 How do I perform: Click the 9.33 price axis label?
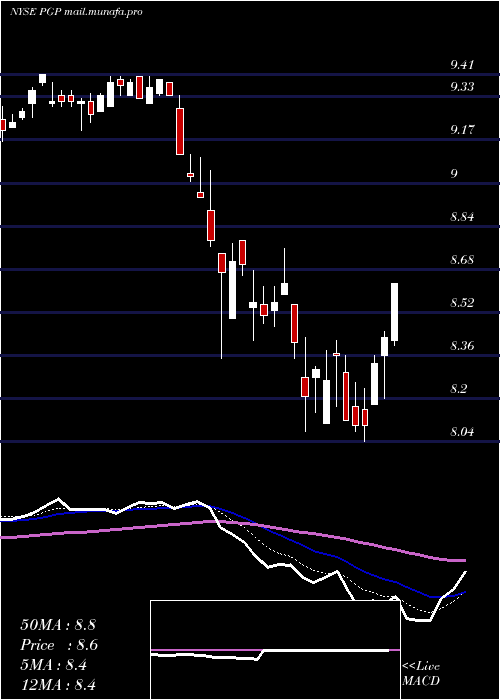coord(462,87)
